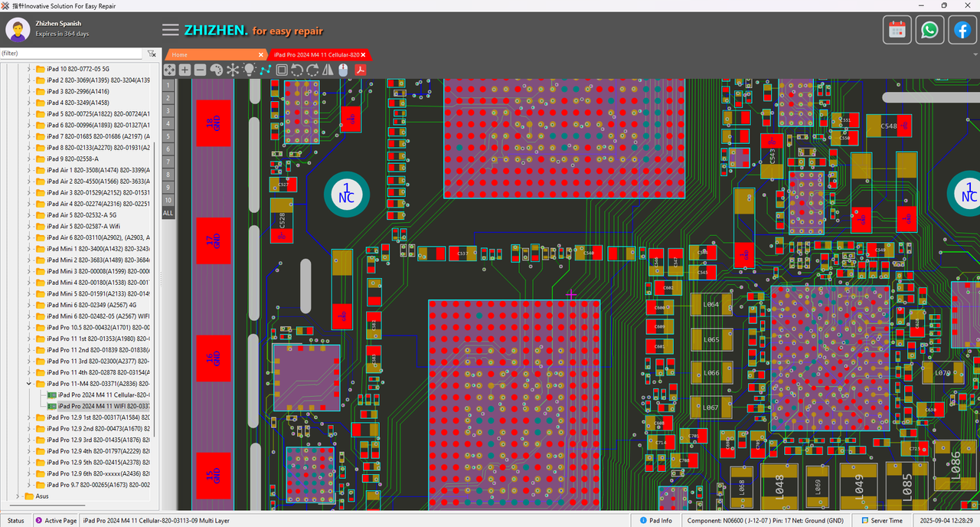Toggle the net trace route tool

[265, 70]
